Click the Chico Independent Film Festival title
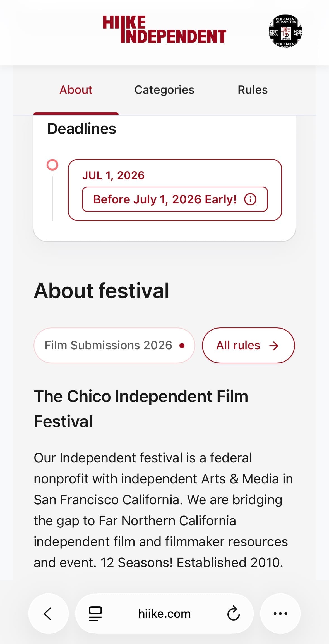 click(141, 408)
